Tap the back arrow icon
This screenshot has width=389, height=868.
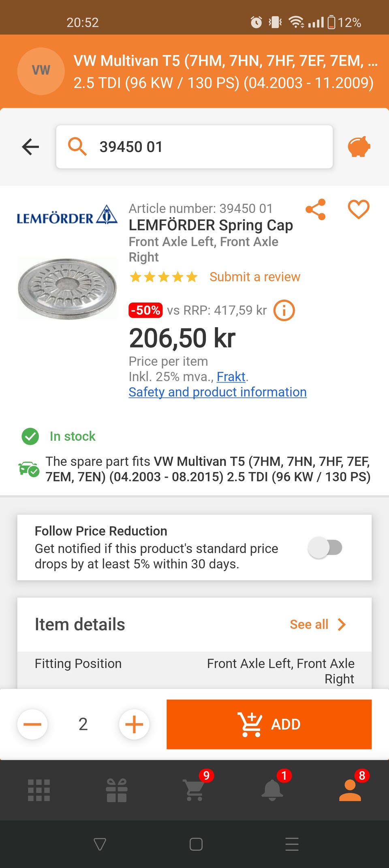[x=30, y=147]
